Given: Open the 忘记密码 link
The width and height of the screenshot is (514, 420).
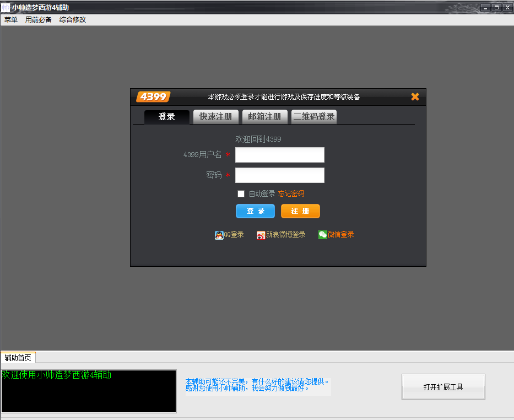Looking at the screenshot, I should [291, 194].
